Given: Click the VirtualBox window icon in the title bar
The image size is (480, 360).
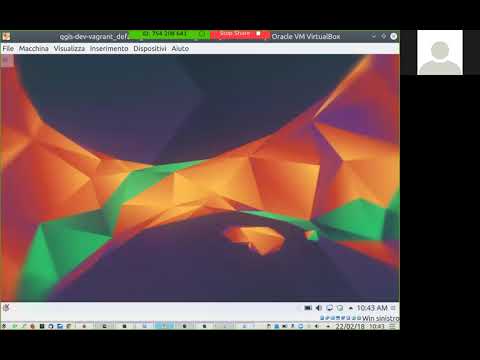Looking at the screenshot, I should pos(6,36).
